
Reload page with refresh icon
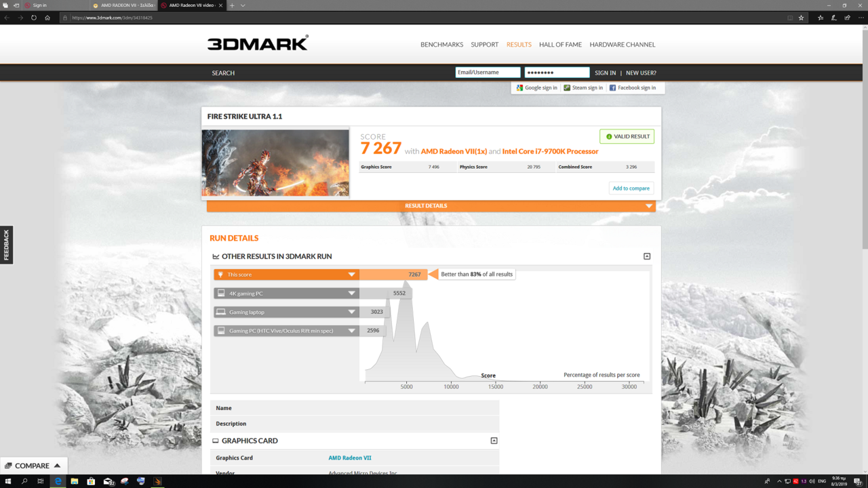click(x=34, y=18)
